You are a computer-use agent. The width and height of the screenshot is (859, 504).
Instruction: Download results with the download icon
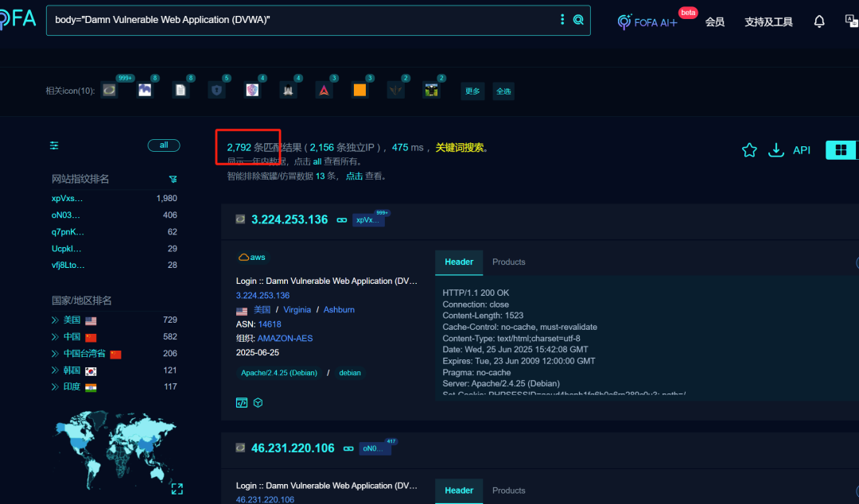(775, 150)
